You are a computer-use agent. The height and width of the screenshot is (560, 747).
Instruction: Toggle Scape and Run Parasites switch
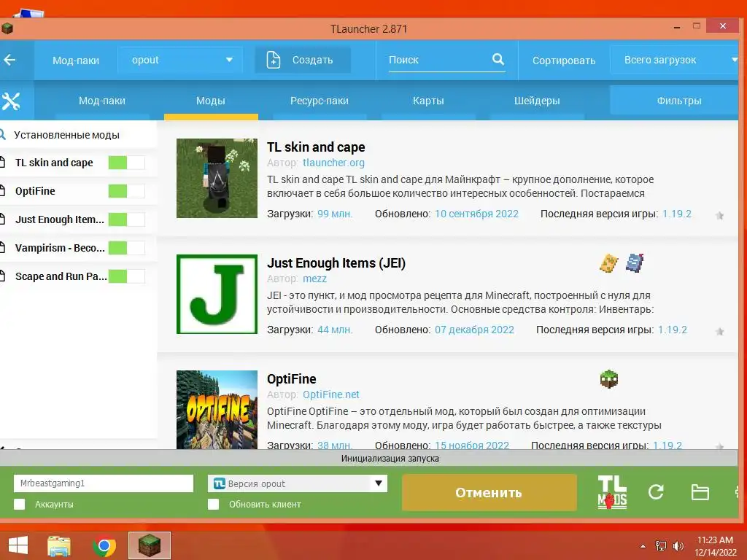pyautogui.click(x=126, y=276)
